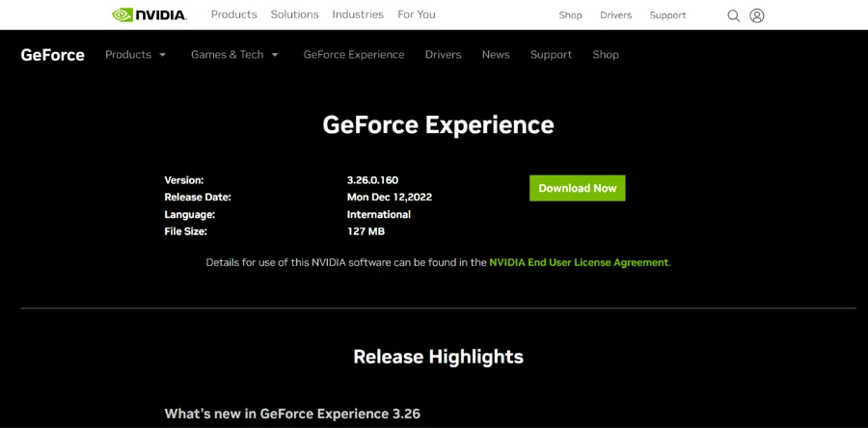
Task: Select release date Mon Dec 12,2022
Action: pyautogui.click(x=390, y=198)
